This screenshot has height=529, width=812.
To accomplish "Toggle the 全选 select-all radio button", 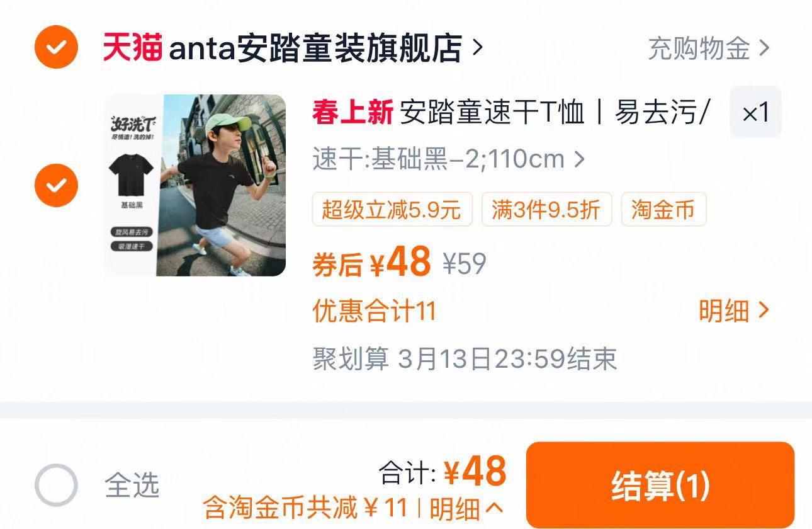I will click(57, 486).
